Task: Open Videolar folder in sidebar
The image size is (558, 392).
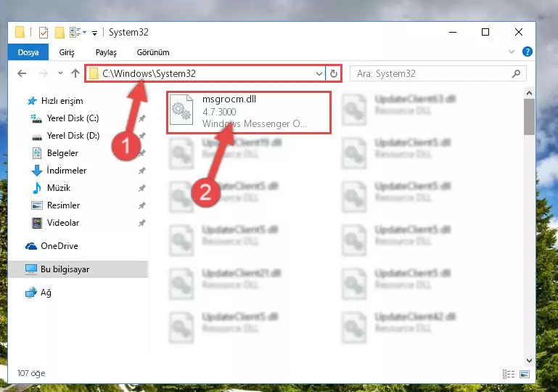Action: 63,223
